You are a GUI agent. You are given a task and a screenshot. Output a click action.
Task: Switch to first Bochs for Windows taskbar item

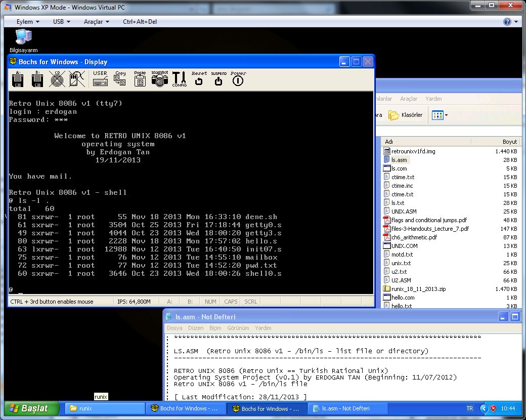pyautogui.click(x=186, y=408)
